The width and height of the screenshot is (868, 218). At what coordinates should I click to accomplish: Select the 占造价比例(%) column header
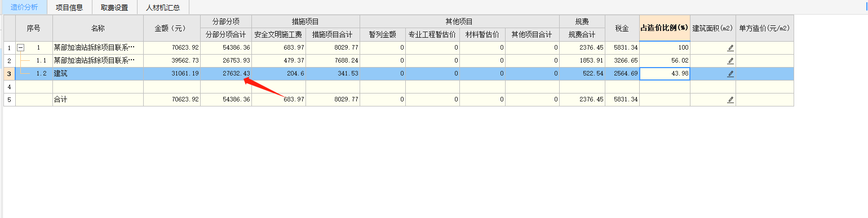point(665,28)
